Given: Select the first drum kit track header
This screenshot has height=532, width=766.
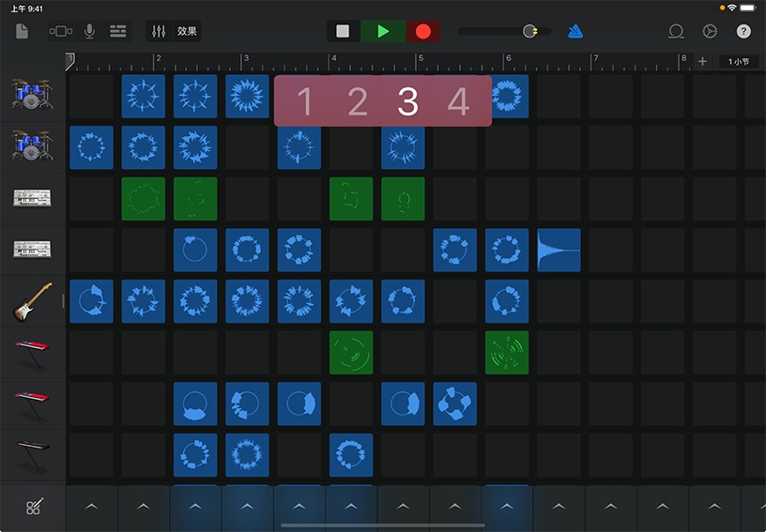Looking at the screenshot, I should pyautogui.click(x=32, y=95).
